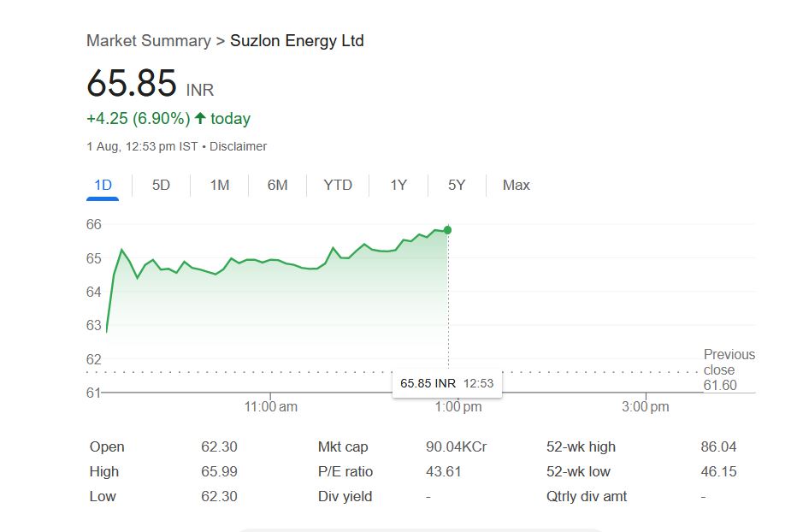
Task: Show the 6M chart range
Action: click(277, 186)
